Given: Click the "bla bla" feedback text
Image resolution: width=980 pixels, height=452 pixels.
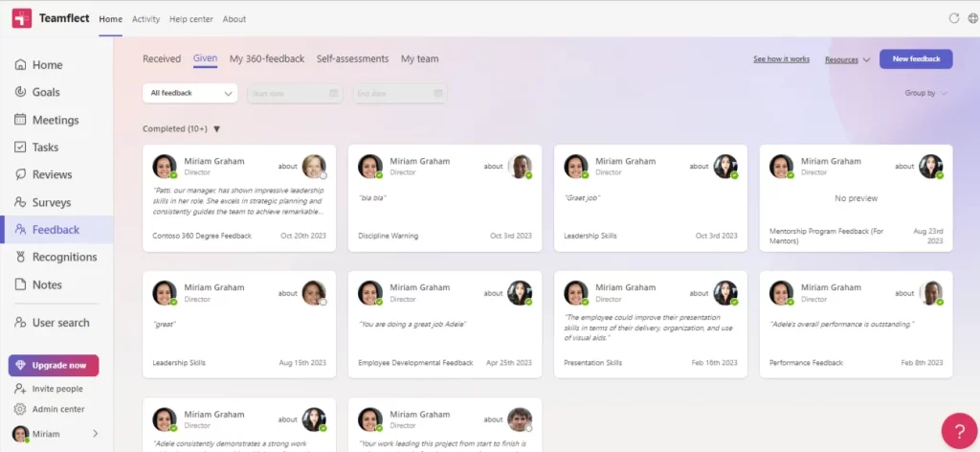Looking at the screenshot, I should coord(372,198).
